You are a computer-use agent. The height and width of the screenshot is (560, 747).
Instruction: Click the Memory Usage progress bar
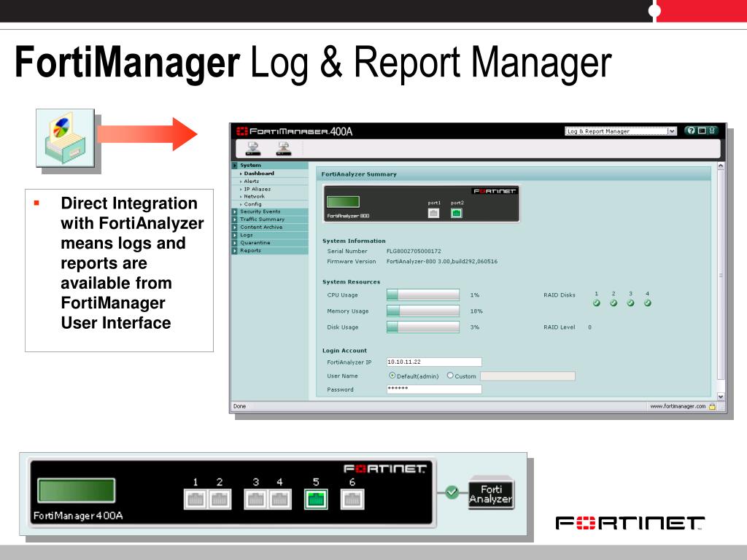click(x=423, y=311)
